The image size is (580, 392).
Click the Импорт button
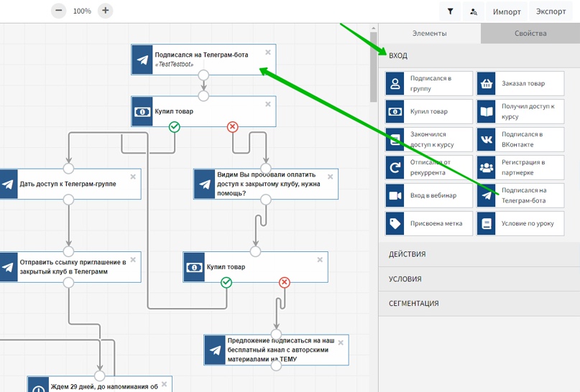[507, 11]
